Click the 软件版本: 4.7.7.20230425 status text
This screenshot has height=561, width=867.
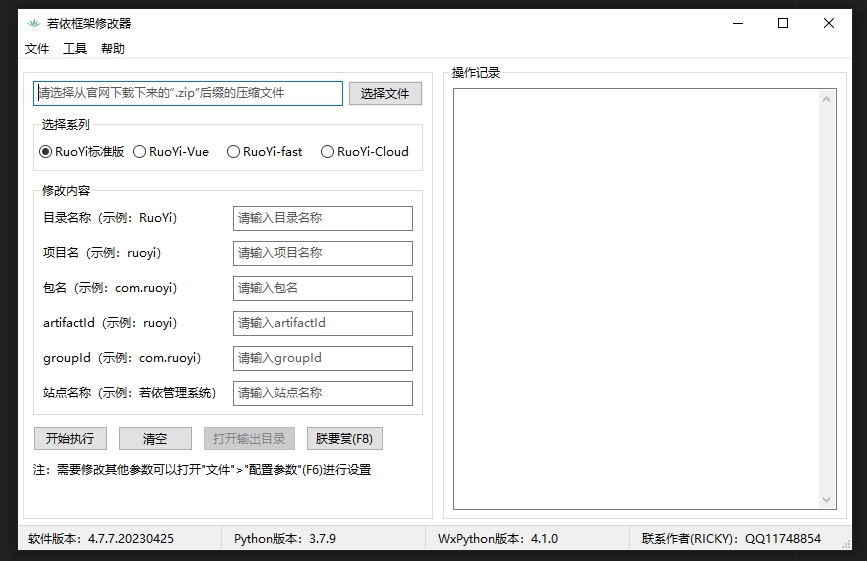(x=101, y=538)
